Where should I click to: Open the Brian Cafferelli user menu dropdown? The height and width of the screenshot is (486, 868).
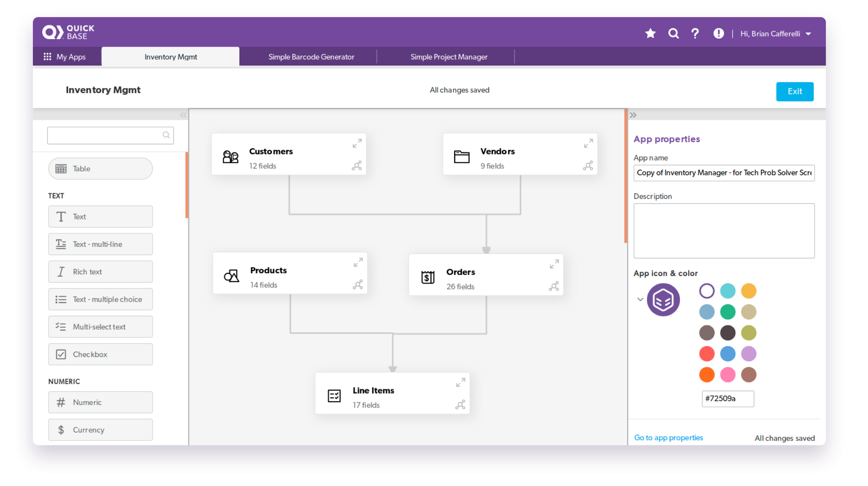point(808,34)
